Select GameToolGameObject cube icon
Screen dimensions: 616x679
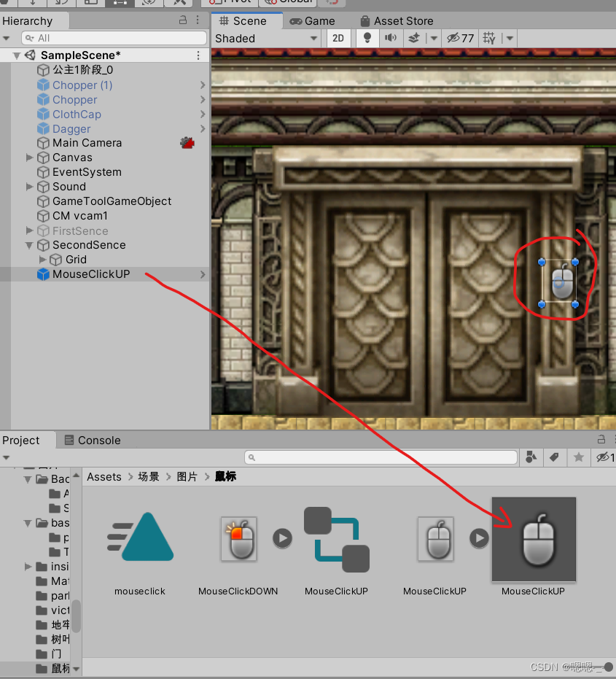coord(43,201)
